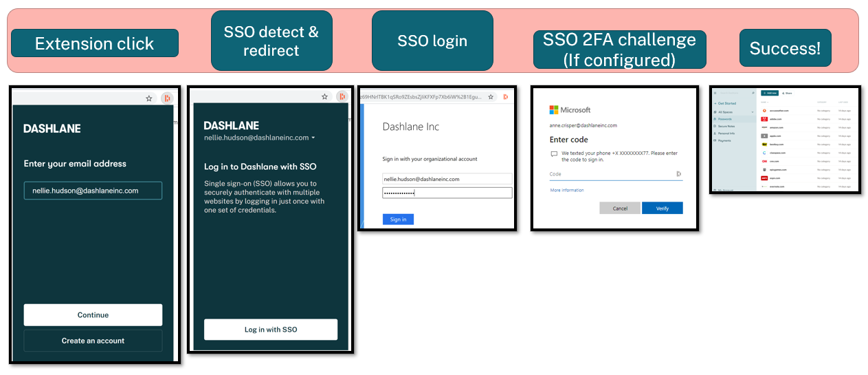Click the bestbuy.com site icon
The height and width of the screenshot is (375, 868).
(x=764, y=144)
